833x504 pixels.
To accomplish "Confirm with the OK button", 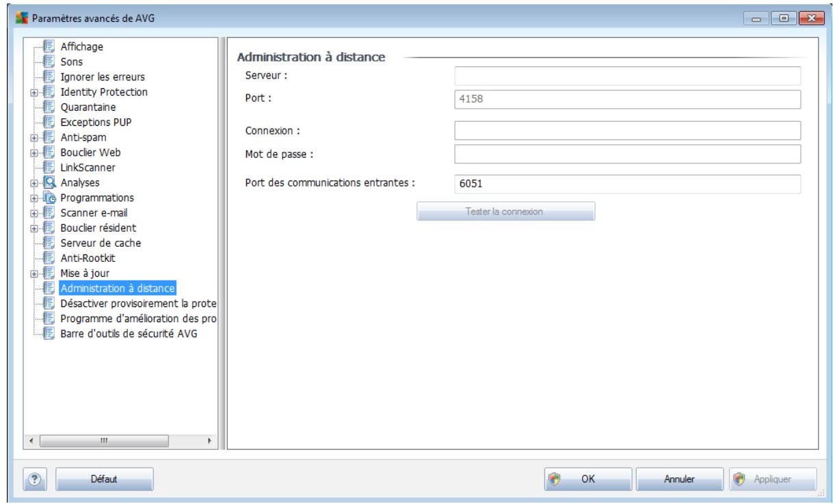I will (587, 479).
